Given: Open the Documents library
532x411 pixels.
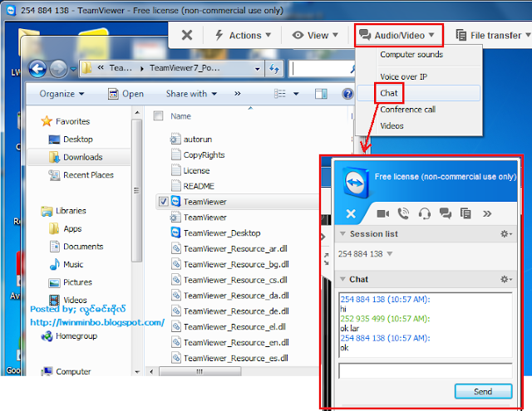Looking at the screenshot, I should coord(76,247).
